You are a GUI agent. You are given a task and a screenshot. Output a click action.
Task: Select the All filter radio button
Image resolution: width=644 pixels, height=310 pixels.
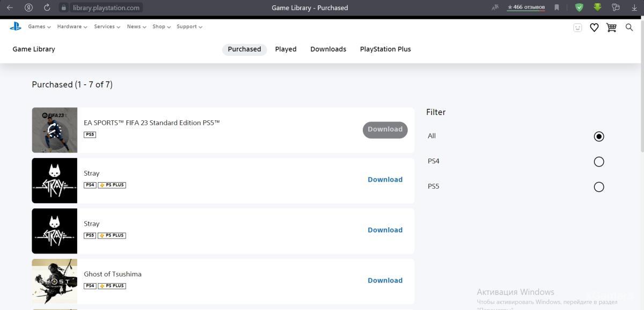point(599,136)
